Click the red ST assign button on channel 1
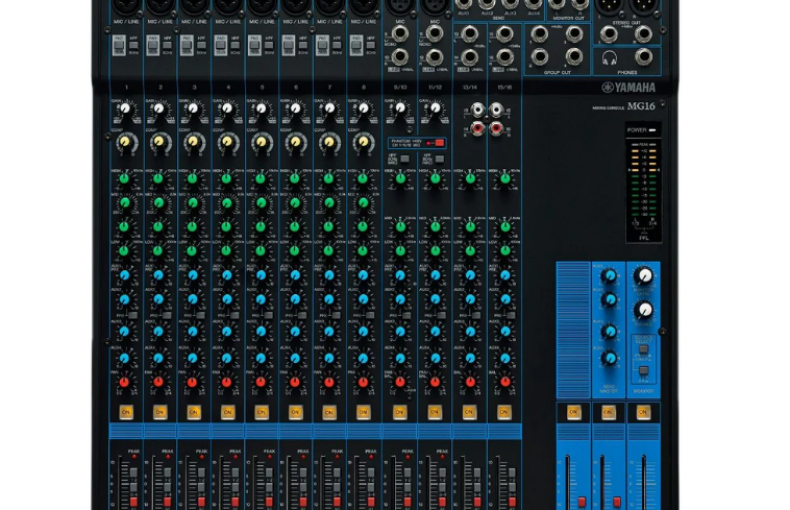This screenshot has height=510, width=790. pyautogui.click(x=134, y=502)
